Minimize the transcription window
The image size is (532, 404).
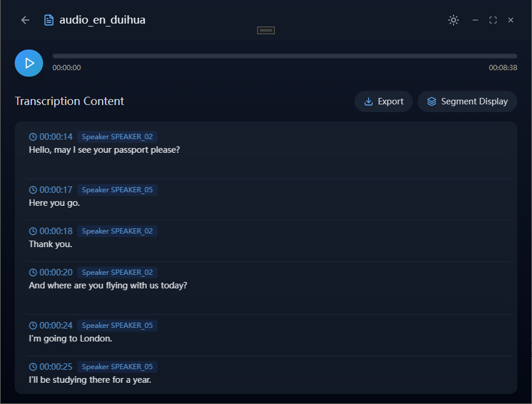click(x=475, y=21)
